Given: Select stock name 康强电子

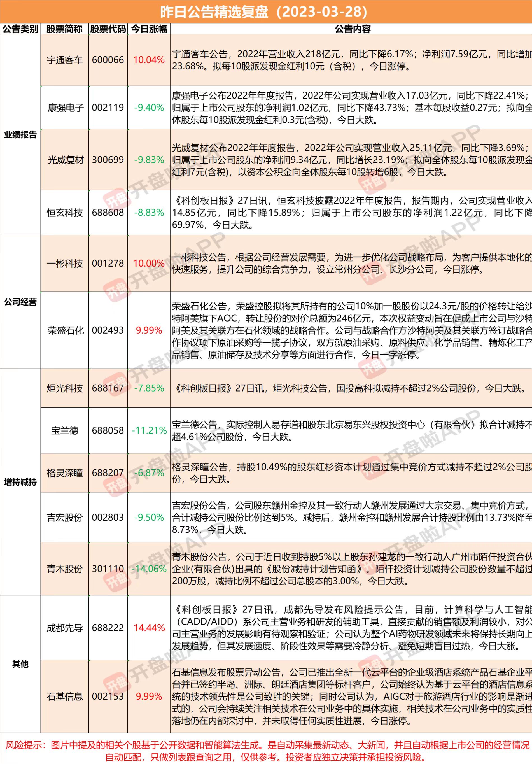Looking at the screenshot, I should pos(65,108).
